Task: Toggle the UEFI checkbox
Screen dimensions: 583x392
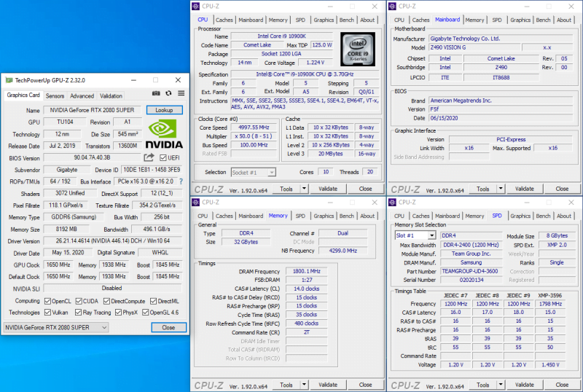Action: pyautogui.click(x=163, y=157)
